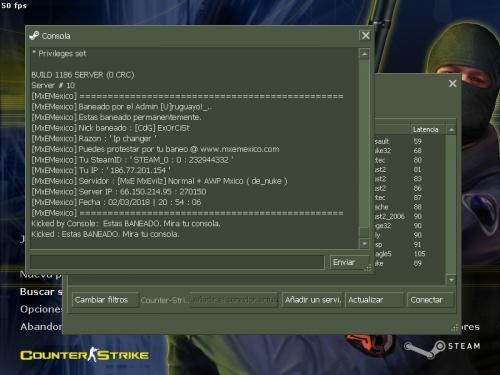This screenshot has width=500, height=375.
Task: Select Buscar servidores menu entry
Action: [41, 292]
